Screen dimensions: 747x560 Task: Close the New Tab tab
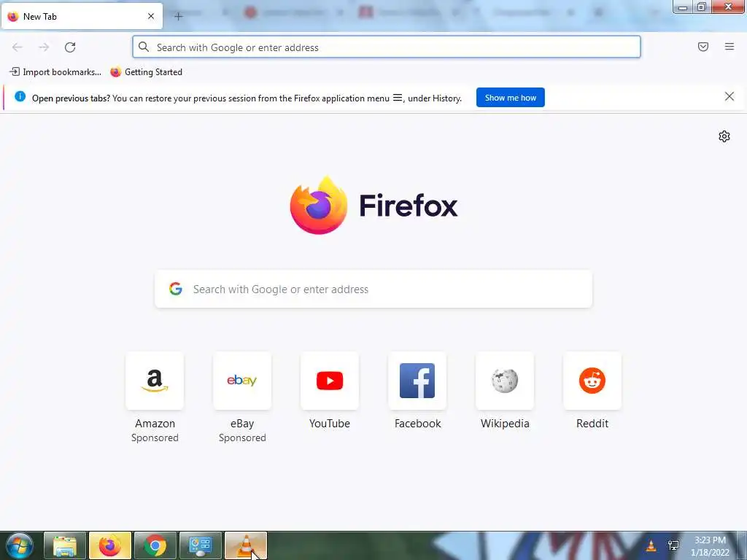(151, 16)
